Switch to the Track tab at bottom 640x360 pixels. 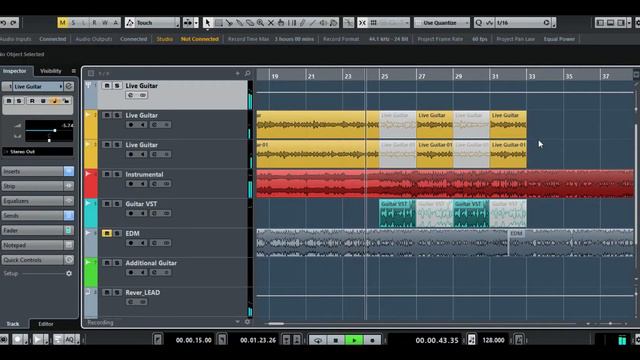[x=13, y=324]
